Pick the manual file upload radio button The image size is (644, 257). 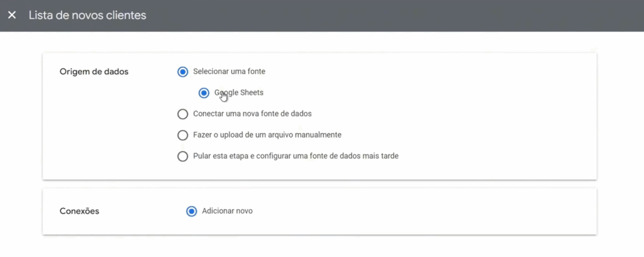click(183, 135)
